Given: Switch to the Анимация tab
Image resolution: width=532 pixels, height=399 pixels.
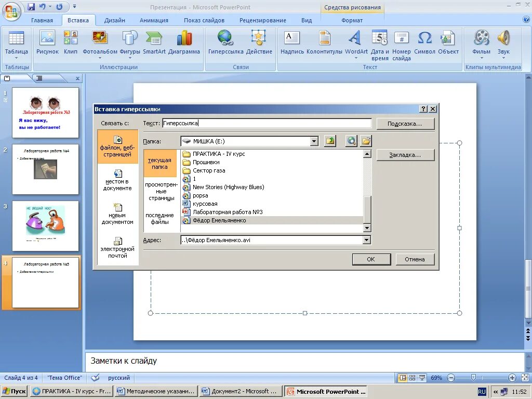Looking at the screenshot, I should click(x=154, y=20).
